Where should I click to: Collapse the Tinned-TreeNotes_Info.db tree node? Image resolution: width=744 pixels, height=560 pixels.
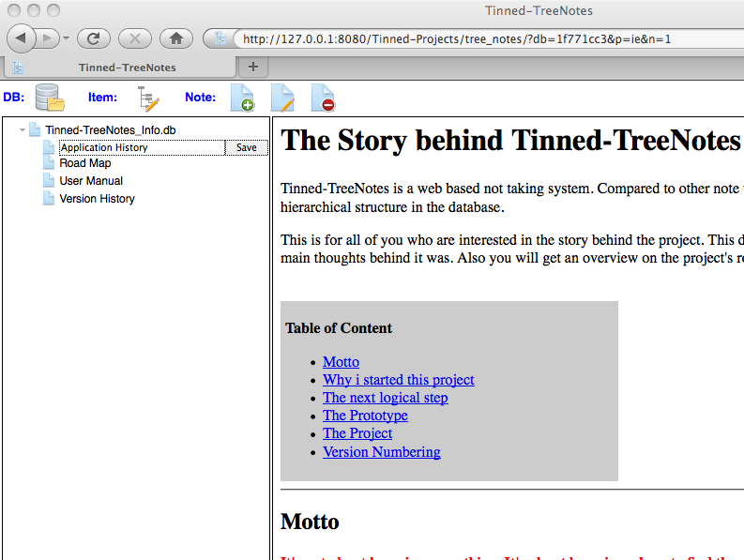click(x=22, y=130)
